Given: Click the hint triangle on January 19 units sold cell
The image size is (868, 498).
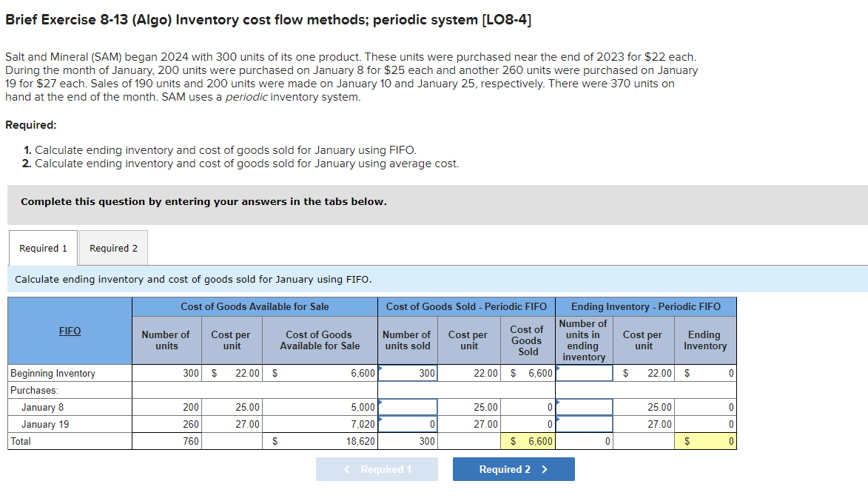Looking at the screenshot, I should tap(380, 418).
